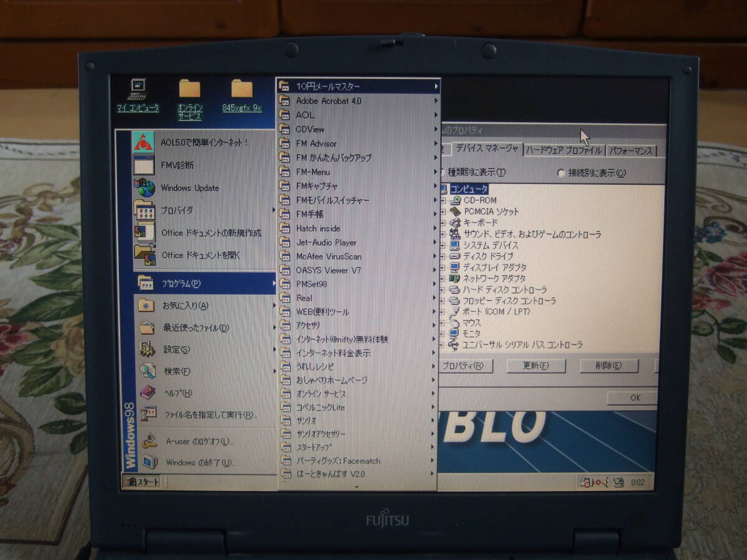This screenshot has width=747, height=560.
Task: Click the CD-ROM device icon in the tree
Action: (x=455, y=200)
